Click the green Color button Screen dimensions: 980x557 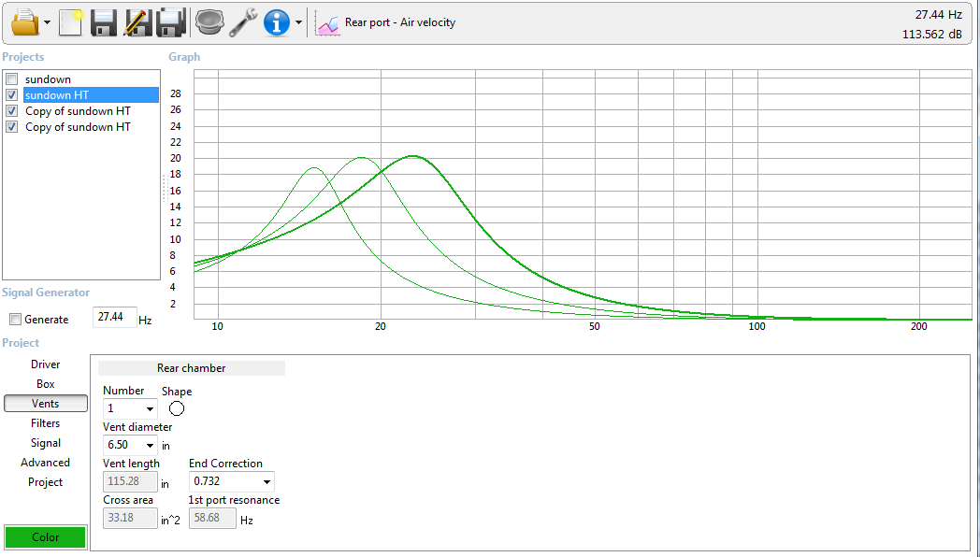(46, 537)
